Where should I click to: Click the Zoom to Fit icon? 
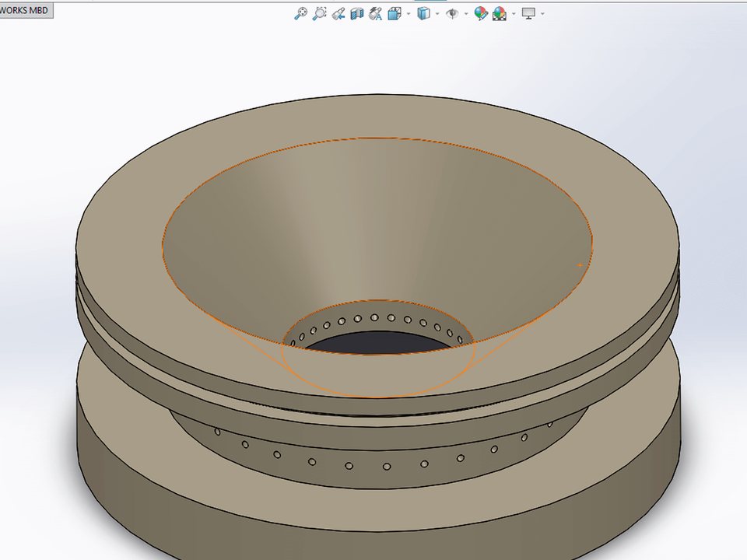(300, 13)
